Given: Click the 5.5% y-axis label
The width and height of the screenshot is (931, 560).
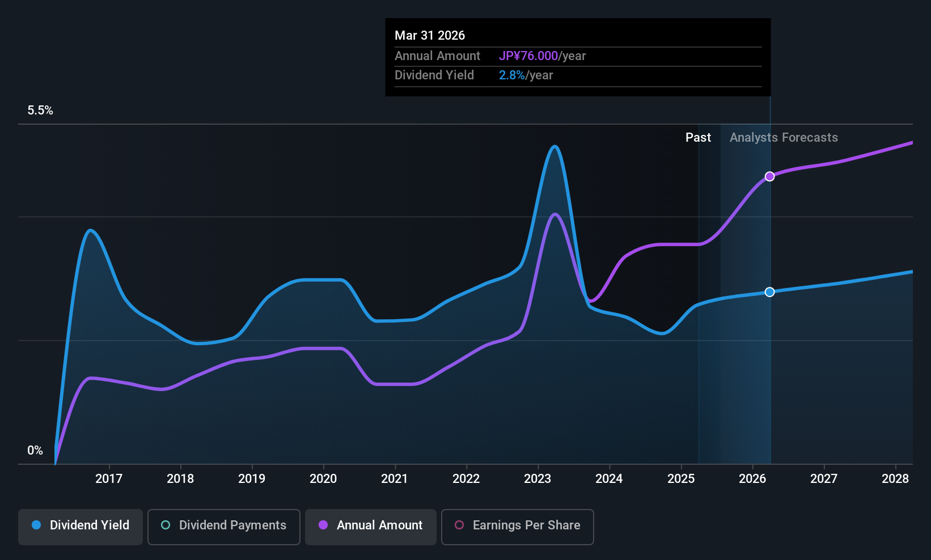Looking at the screenshot, I should (40, 111).
